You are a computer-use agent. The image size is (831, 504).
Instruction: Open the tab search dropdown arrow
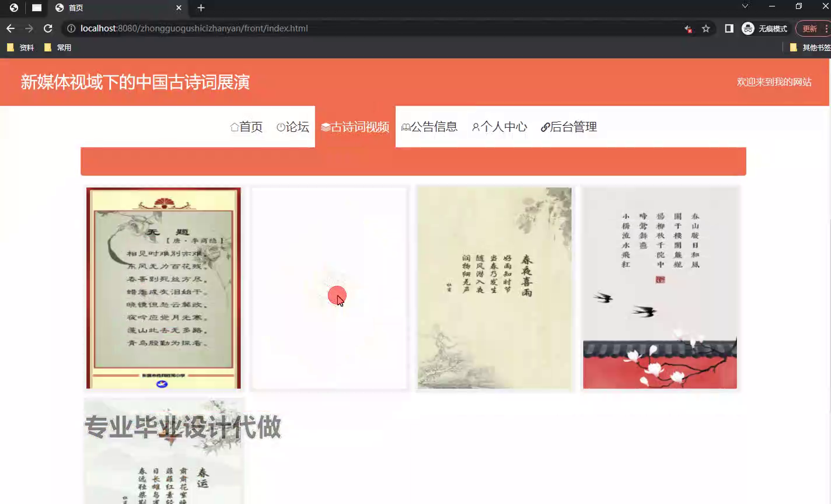(745, 6)
